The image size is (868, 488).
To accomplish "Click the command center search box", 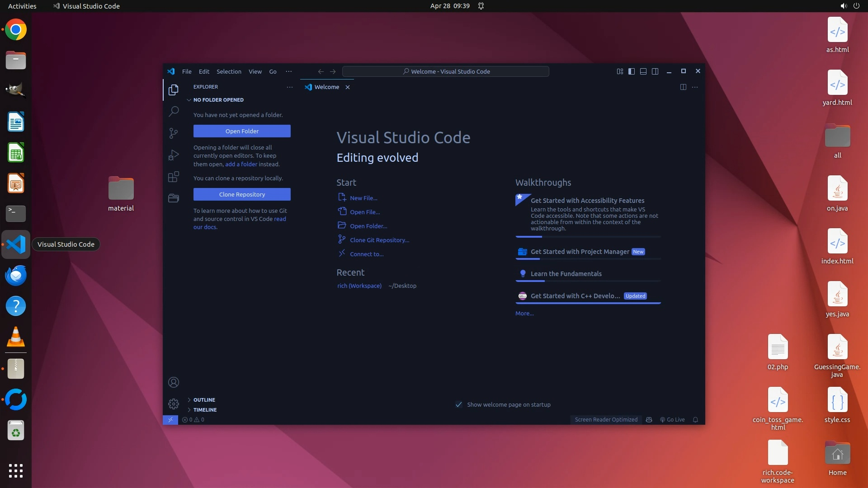I will pos(445,71).
